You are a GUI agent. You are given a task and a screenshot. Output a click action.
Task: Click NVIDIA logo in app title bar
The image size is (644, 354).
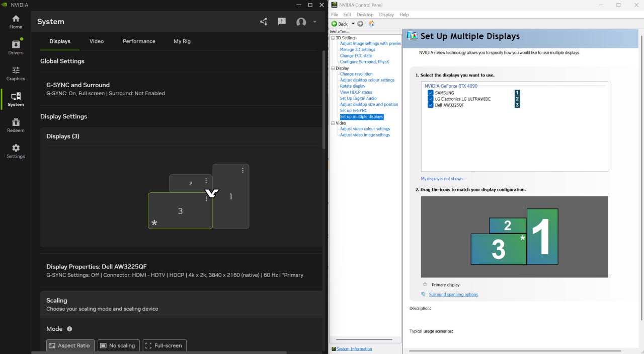pos(5,5)
